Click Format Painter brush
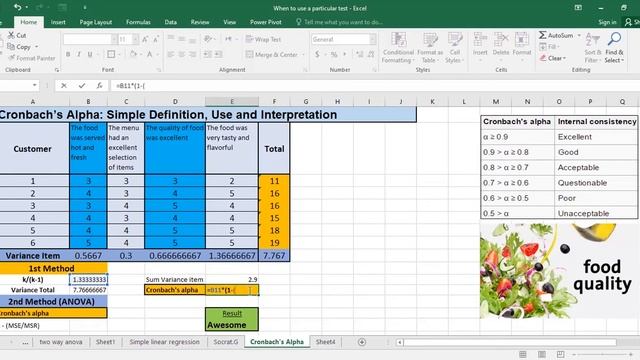The image size is (640, 360). [x=11, y=58]
